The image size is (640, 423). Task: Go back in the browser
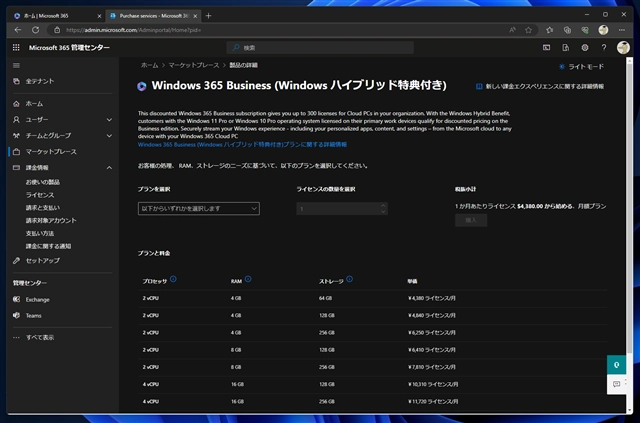click(x=18, y=30)
